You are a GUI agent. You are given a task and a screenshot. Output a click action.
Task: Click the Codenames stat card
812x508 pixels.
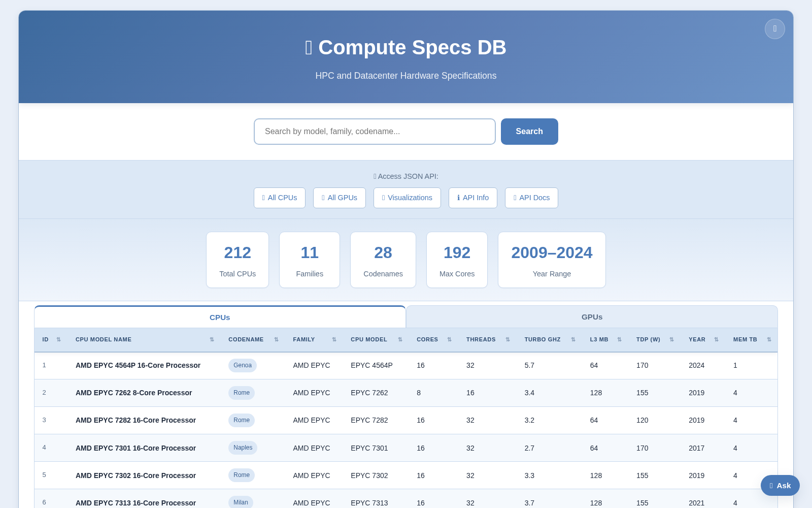coord(383,260)
